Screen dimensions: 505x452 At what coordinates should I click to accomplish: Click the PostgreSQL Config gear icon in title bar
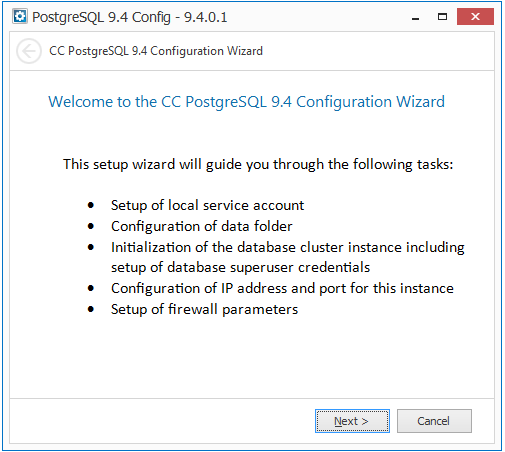coord(20,16)
